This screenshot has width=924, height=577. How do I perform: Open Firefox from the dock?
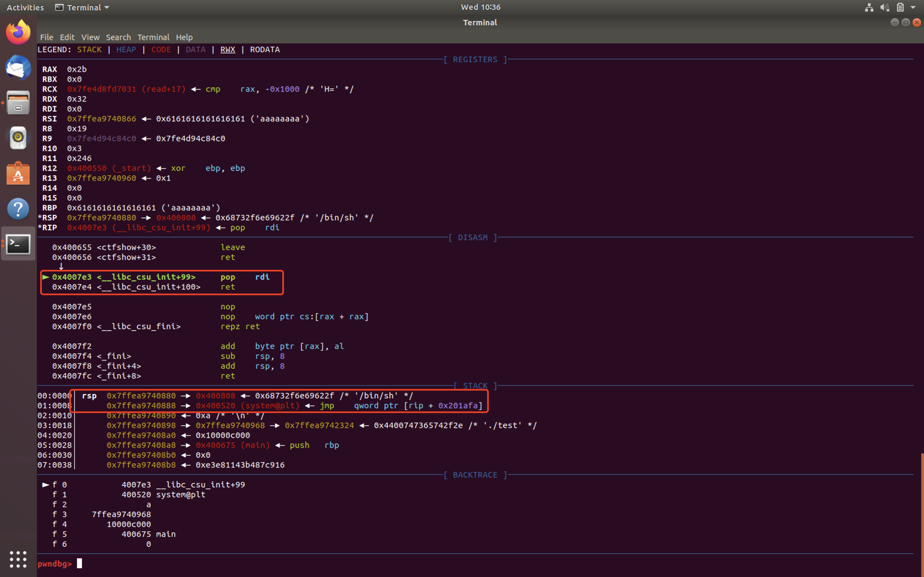(x=18, y=32)
